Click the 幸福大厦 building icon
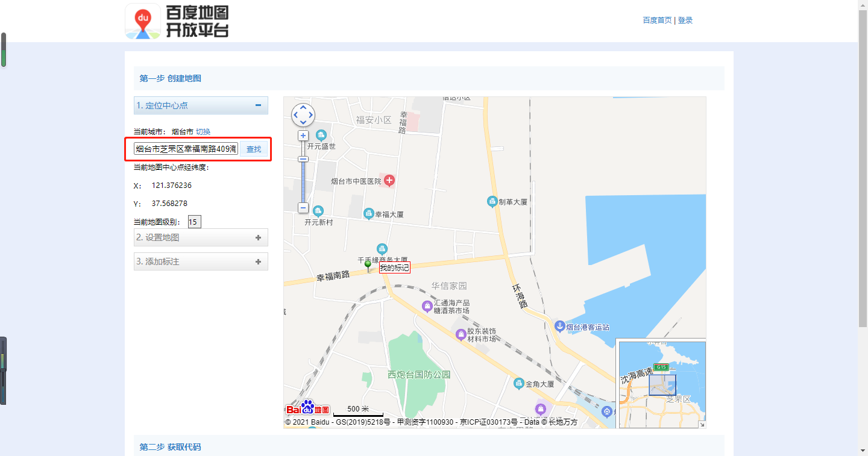The height and width of the screenshot is (456, 868). pos(369,213)
